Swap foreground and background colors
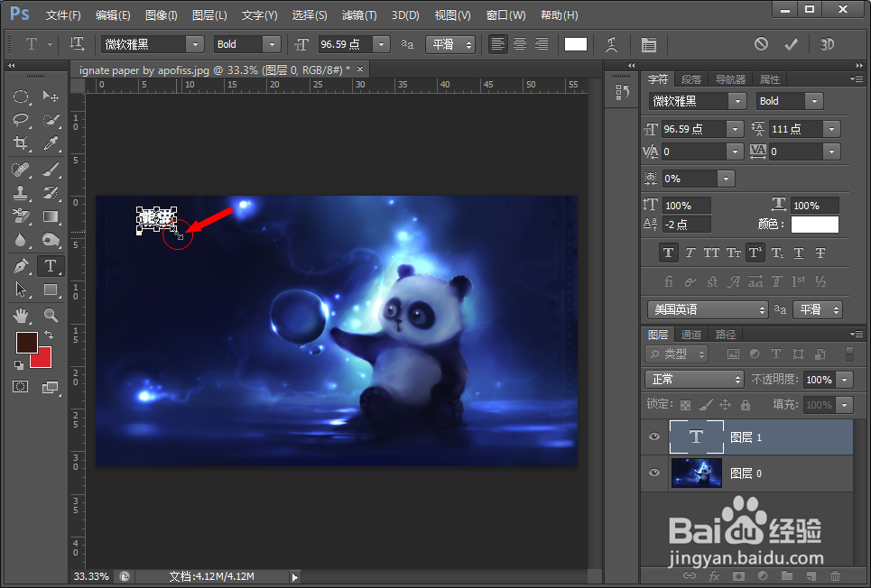The image size is (871, 588). coord(49,335)
